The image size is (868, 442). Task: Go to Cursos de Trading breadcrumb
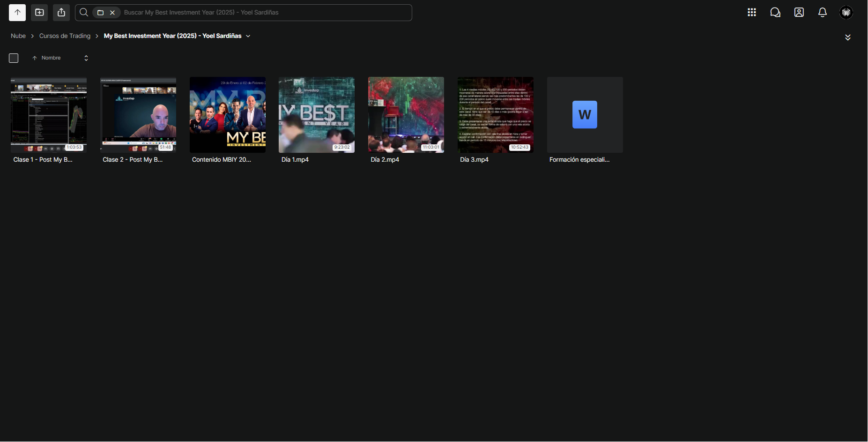coord(65,36)
